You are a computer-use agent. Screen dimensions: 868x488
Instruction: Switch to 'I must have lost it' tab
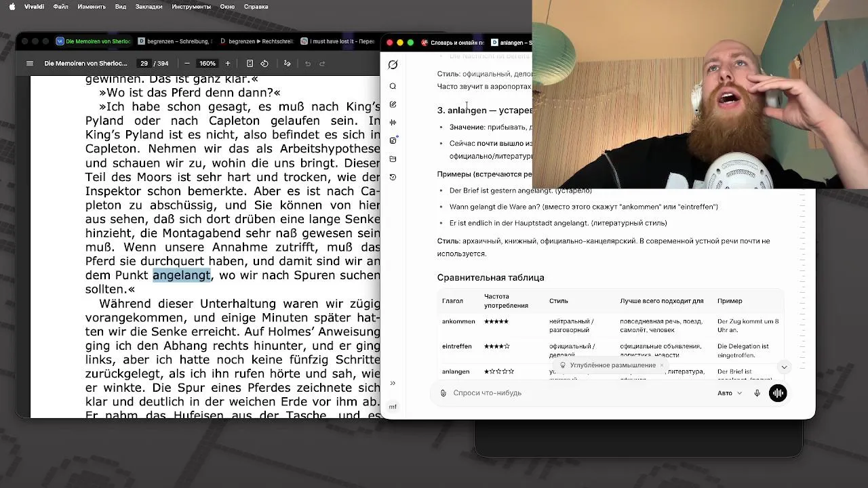pyautogui.click(x=338, y=41)
